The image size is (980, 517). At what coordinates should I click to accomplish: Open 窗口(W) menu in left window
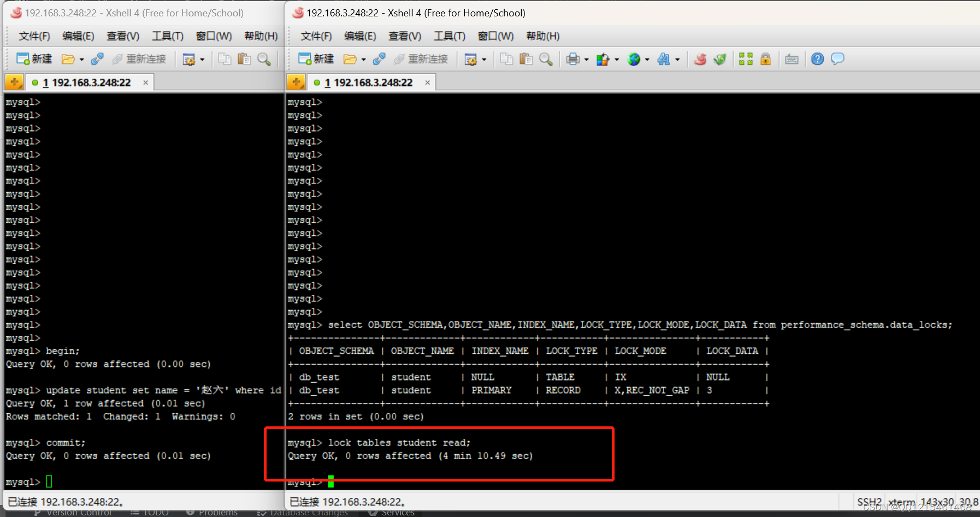[214, 36]
